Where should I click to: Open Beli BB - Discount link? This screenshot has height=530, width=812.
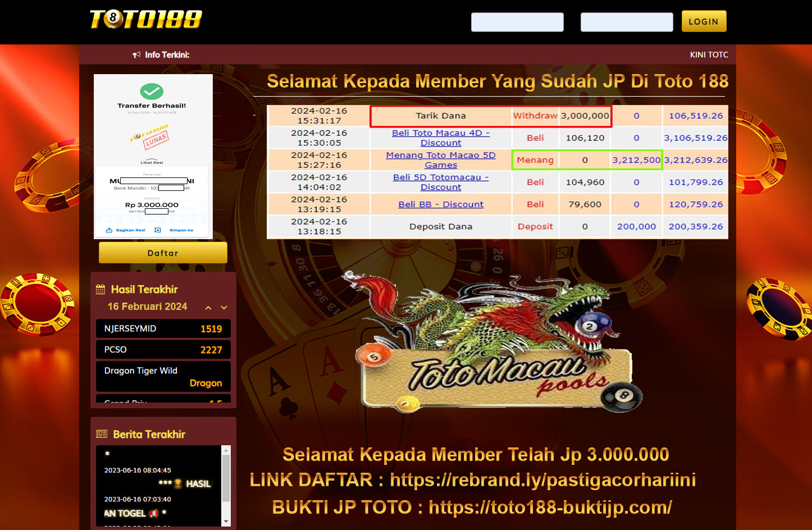coord(441,204)
